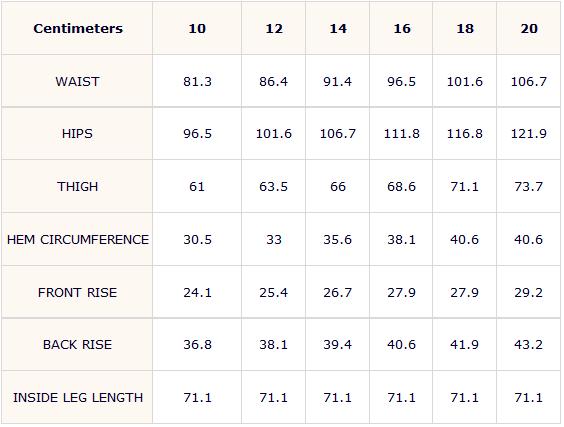
Task: Click the INSIDE LEG LENGTH row label
Action: click(x=78, y=398)
